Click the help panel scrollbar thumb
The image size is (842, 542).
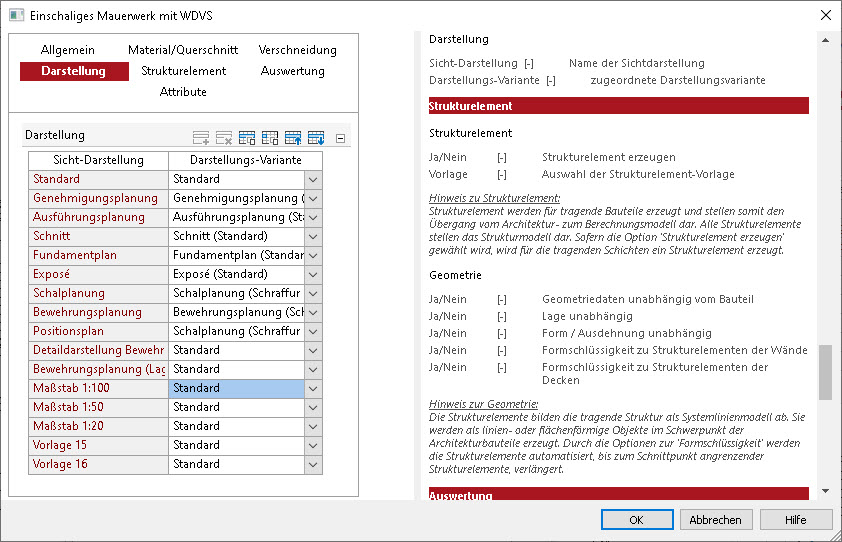click(825, 372)
